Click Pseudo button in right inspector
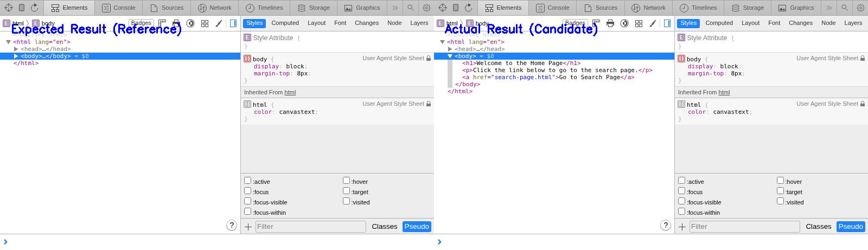The width and height of the screenshot is (868, 250). 850,227
